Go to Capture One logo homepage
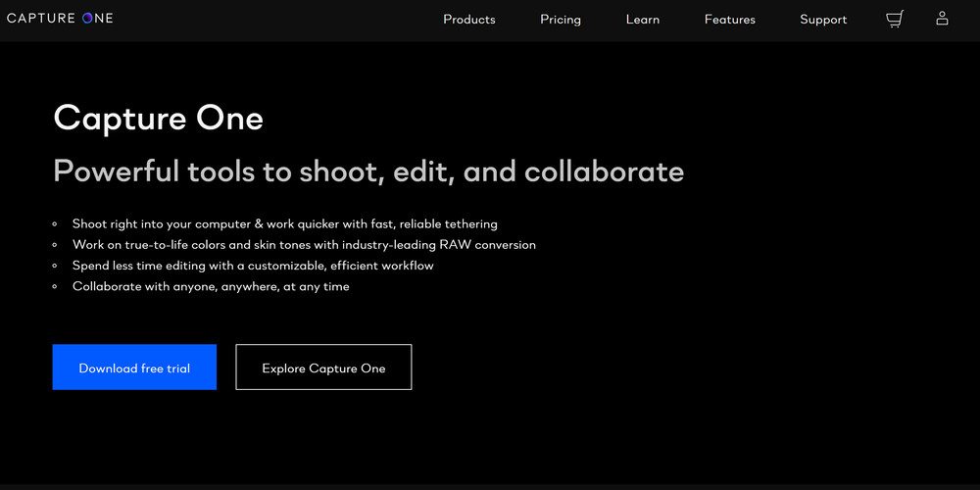 [x=60, y=18]
